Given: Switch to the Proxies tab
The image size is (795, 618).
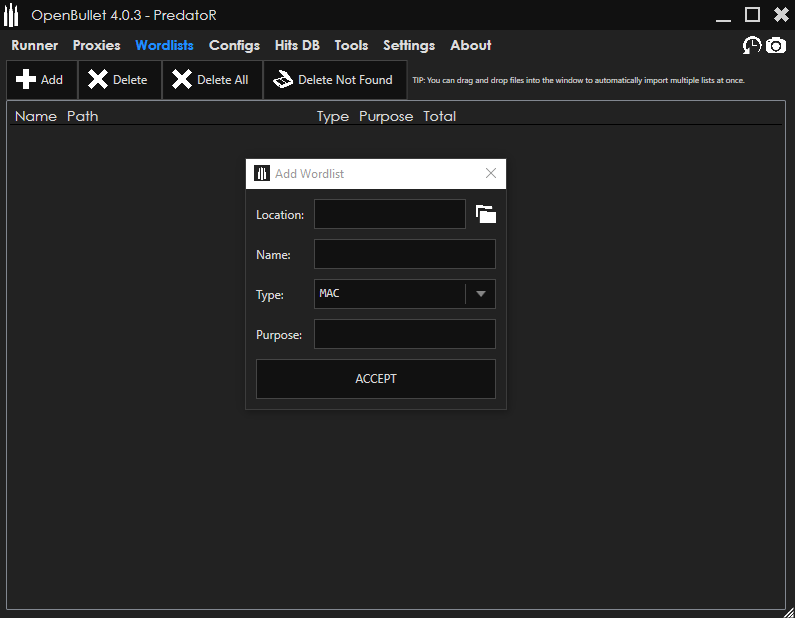Looking at the screenshot, I should coord(96,45).
